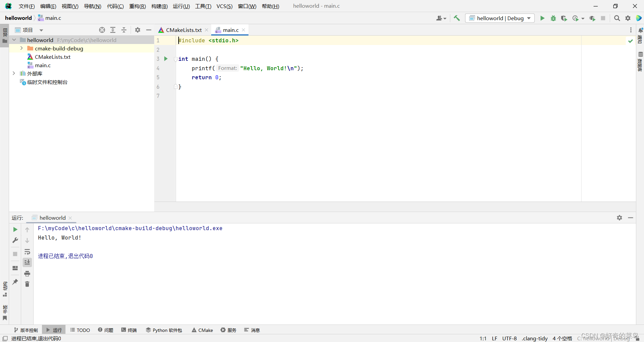Clear the console output with the trash icon
Image resolution: width=644 pixels, height=342 pixels.
(27, 284)
